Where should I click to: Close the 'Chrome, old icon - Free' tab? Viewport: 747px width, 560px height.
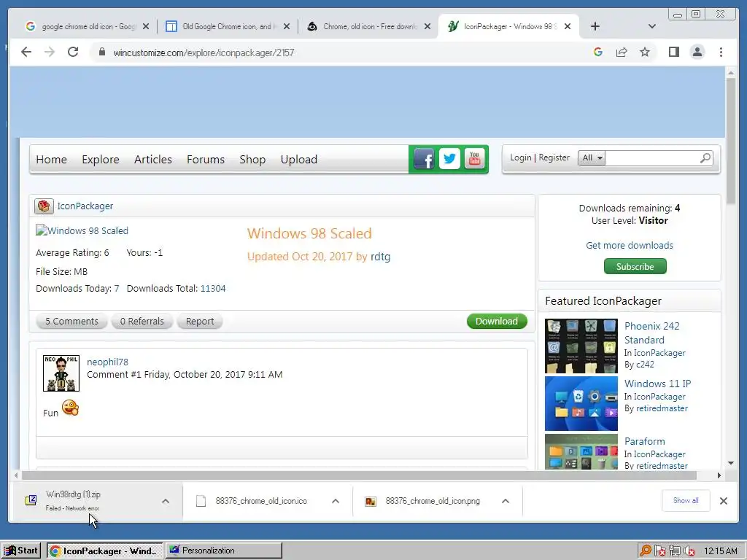427,27
